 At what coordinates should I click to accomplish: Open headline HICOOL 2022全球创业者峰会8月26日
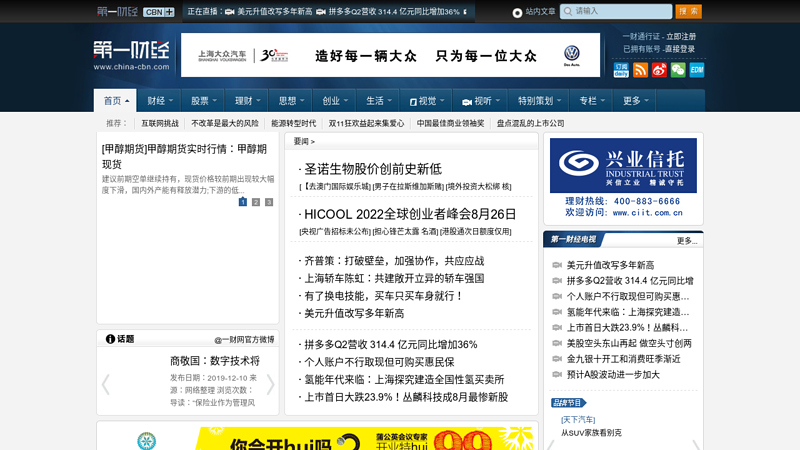pos(410,214)
